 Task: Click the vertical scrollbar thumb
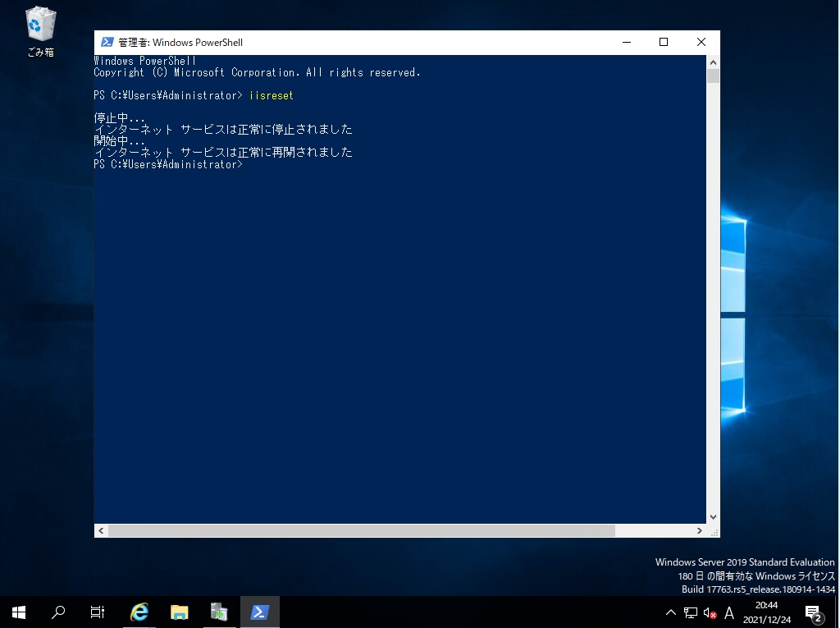(713, 76)
